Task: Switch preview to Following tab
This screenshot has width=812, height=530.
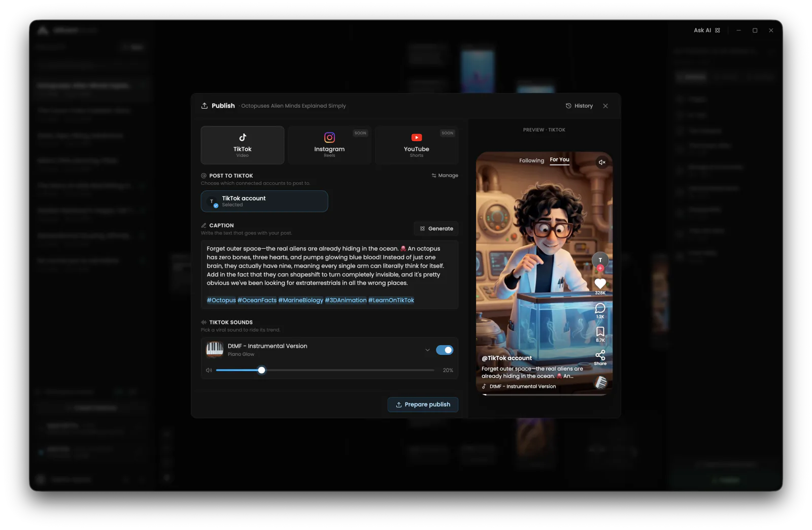Action: 531,160
